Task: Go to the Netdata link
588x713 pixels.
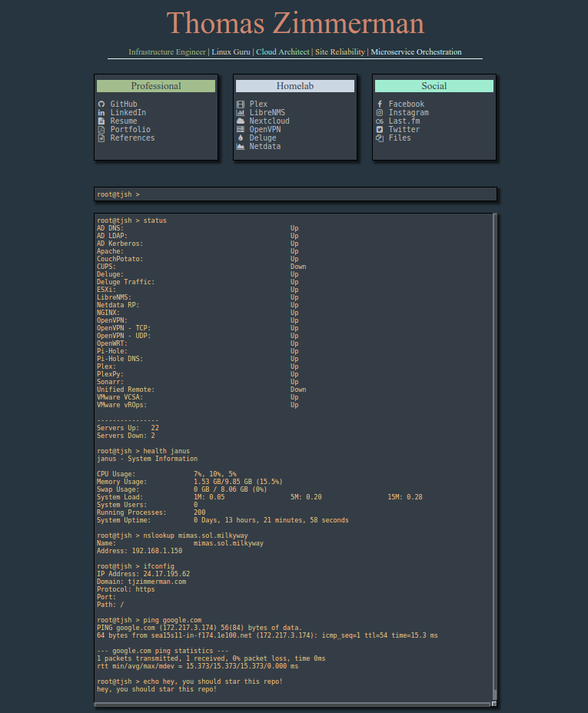Action: (x=265, y=147)
